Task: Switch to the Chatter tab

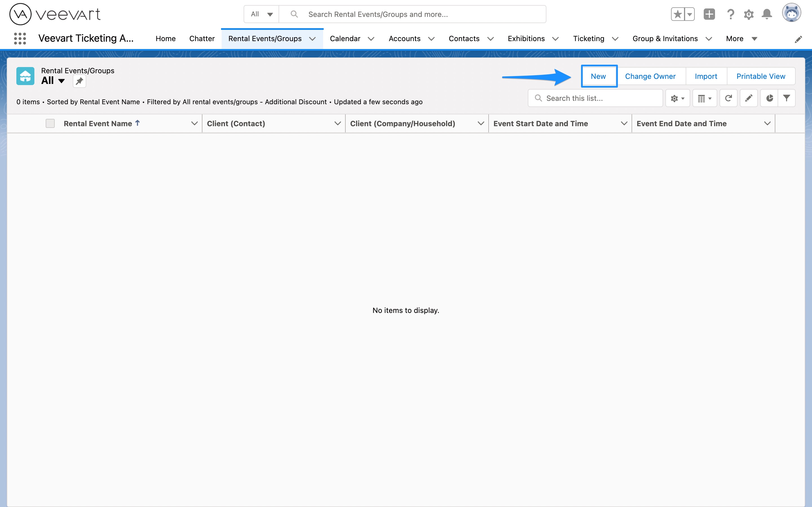Action: coord(202,39)
